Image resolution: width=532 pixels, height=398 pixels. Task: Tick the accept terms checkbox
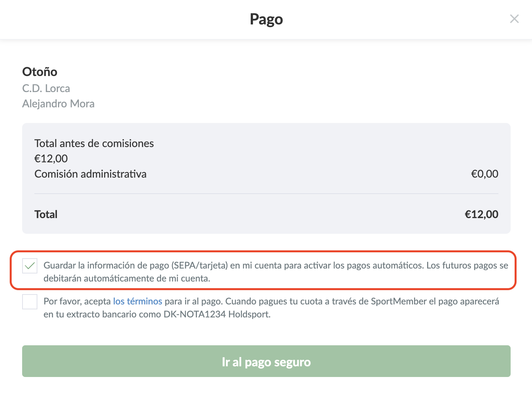pyautogui.click(x=30, y=302)
